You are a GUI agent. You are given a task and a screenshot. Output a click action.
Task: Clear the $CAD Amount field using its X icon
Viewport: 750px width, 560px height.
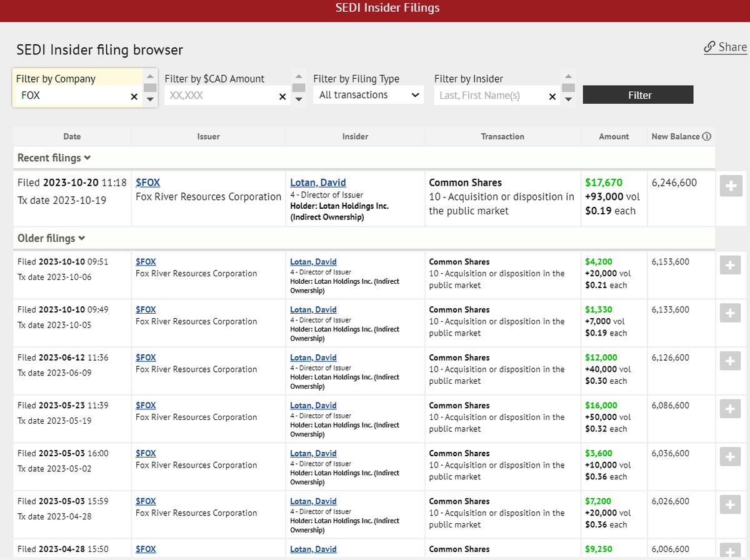[282, 97]
